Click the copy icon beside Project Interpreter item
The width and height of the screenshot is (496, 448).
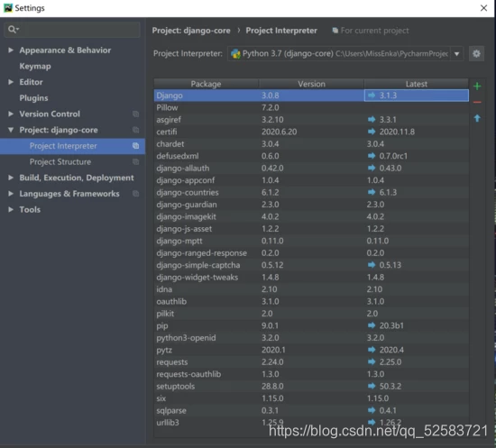tap(135, 146)
